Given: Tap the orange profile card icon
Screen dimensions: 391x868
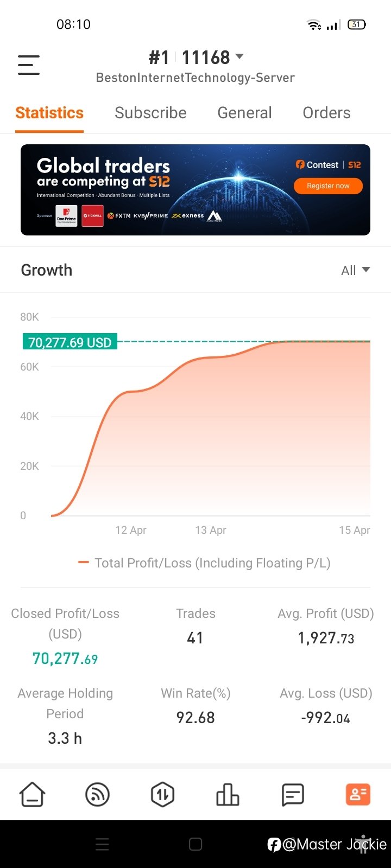Looking at the screenshot, I should point(358,795).
